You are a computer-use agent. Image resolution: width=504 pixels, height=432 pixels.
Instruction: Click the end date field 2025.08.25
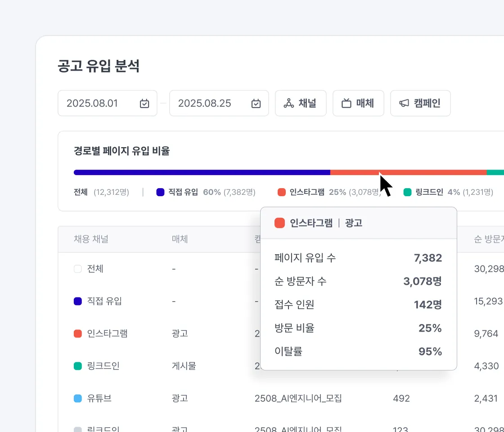click(x=219, y=103)
